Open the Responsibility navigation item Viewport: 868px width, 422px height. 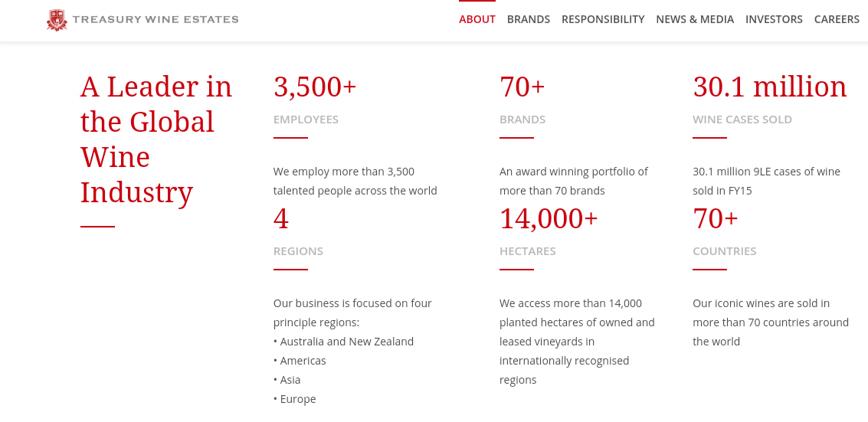(x=603, y=20)
